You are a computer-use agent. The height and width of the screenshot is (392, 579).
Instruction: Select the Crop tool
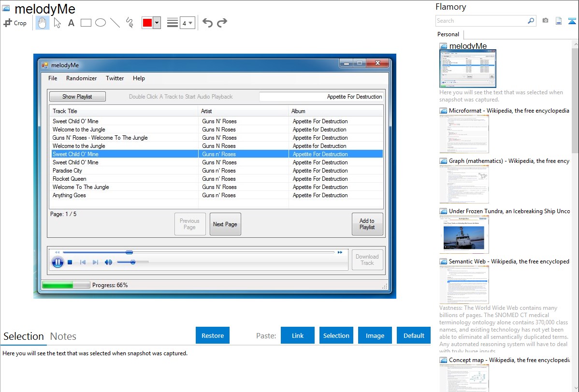click(x=15, y=23)
